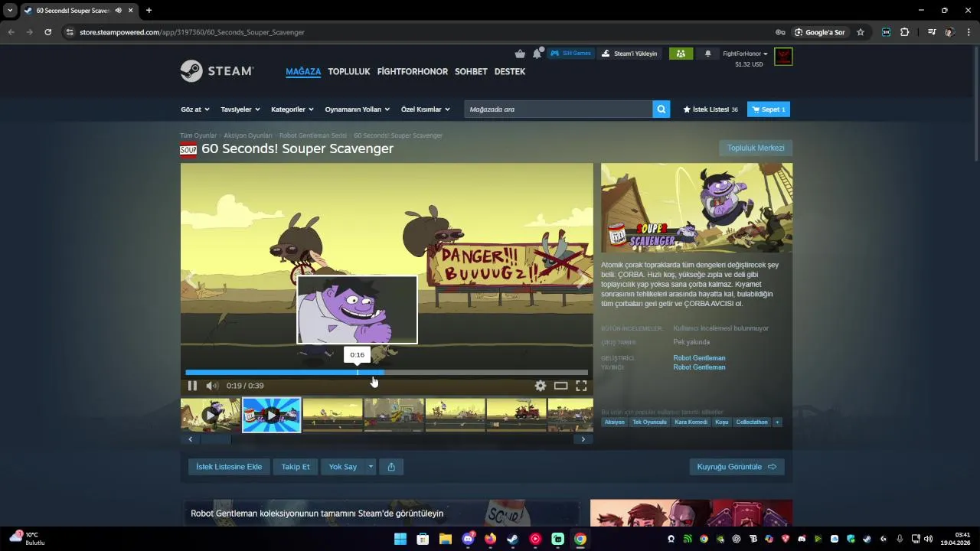Click the Steam logo

(x=217, y=71)
